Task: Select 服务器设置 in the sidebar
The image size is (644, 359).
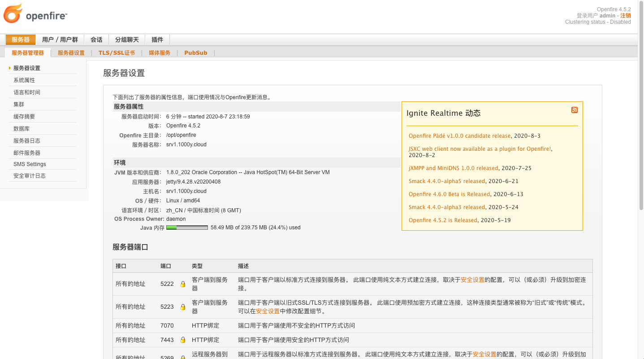Action: coord(27,68)
